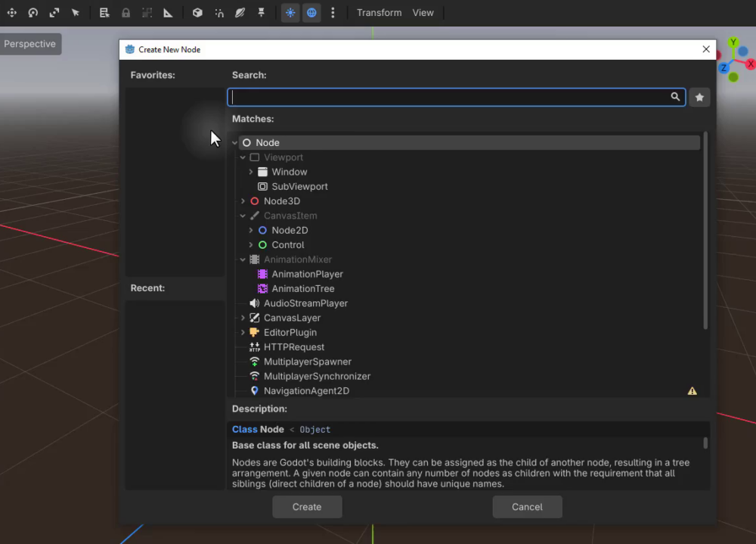The height and width of the screenshot is (544, 756).
Task: Click the AnimationPlayer film icon
Action: coord(262,274)
